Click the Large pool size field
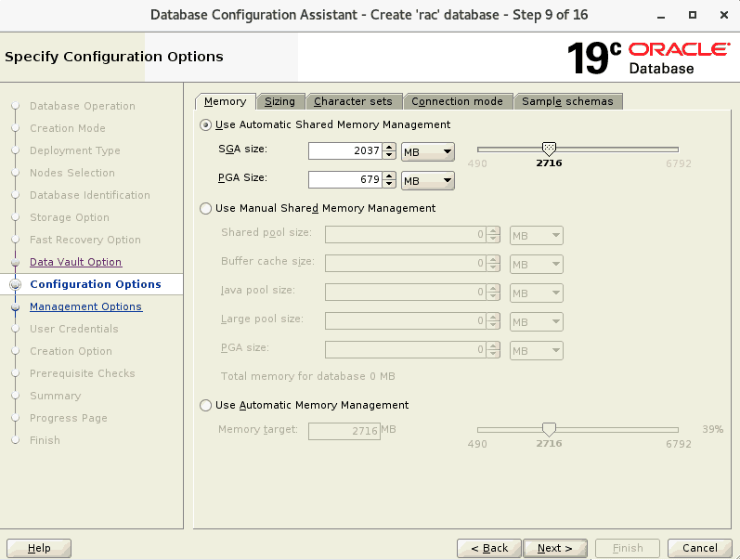 (406, 321)
